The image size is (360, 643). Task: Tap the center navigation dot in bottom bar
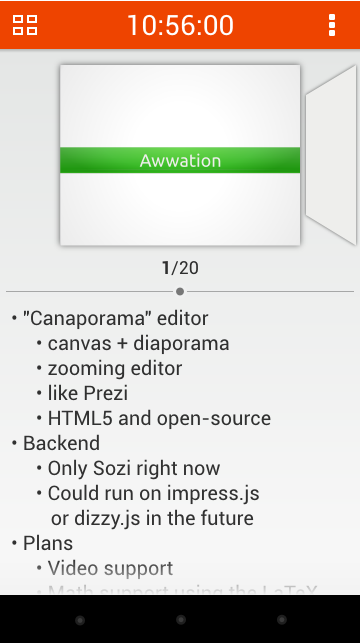point(180,620)
